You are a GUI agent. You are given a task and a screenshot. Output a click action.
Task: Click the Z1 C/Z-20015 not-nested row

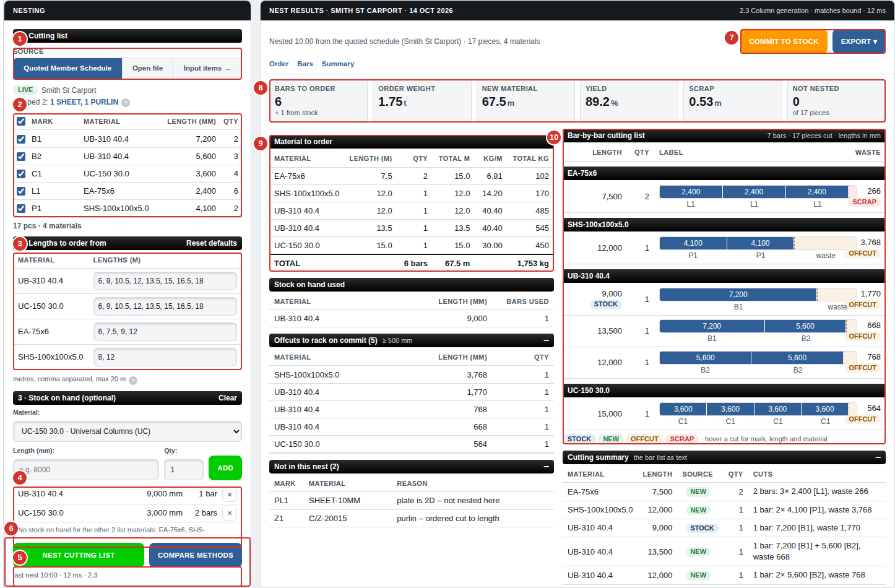pyautogui.click(x=412, y=519)
